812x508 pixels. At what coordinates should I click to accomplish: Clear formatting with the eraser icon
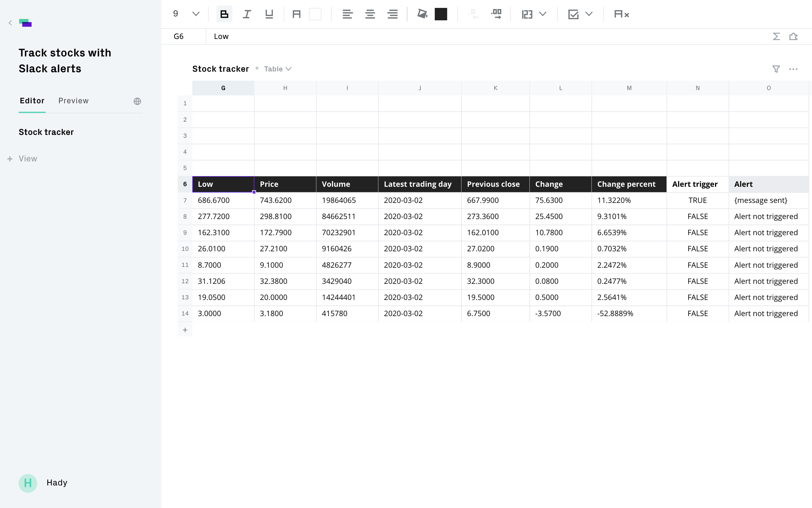(621, 14)
